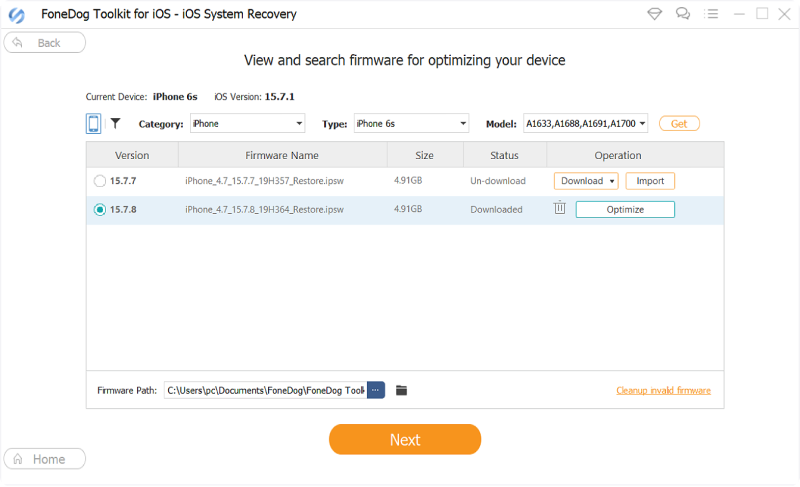Close the FoneDog Toolkit window
The image size is (800, 487).
785,14
